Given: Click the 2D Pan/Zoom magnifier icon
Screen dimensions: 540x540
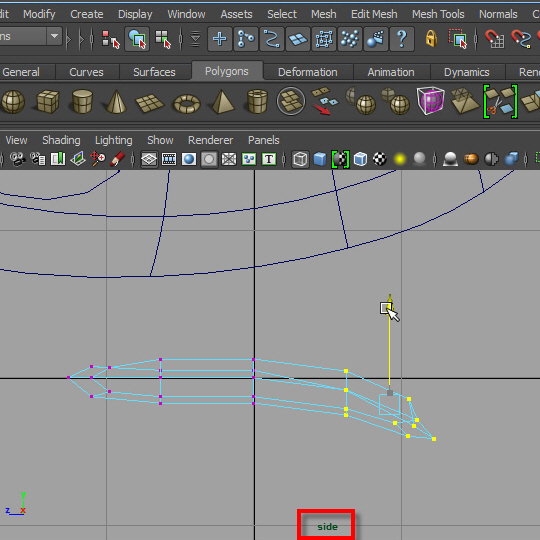Looking at the screenshot, I should click(x=98, y=159).
